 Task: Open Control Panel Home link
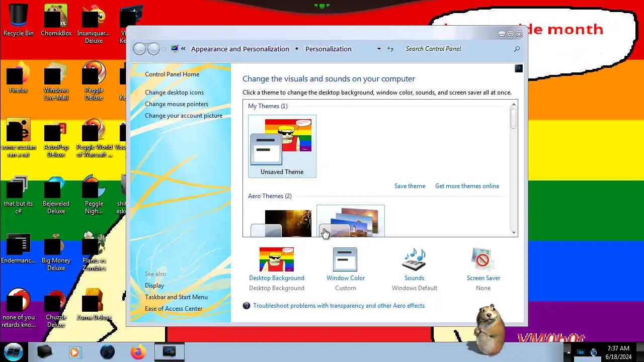click(172, 74)
